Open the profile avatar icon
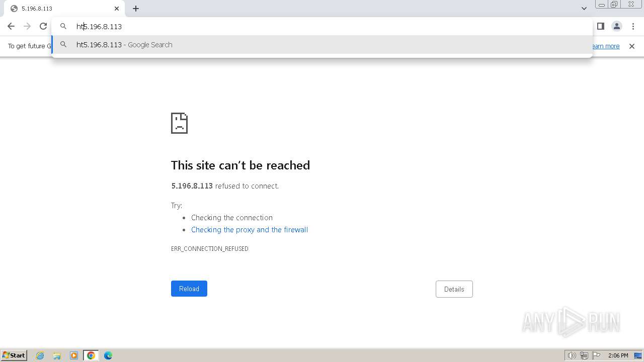The width and height of the screenshot is (644, 362). coord(617,26)
